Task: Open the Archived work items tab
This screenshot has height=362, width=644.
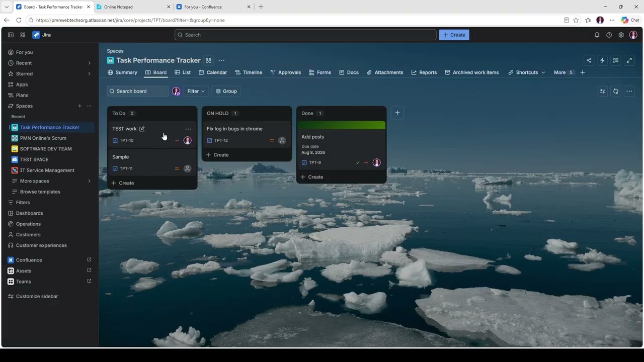Action: click(x=471, y=72)
